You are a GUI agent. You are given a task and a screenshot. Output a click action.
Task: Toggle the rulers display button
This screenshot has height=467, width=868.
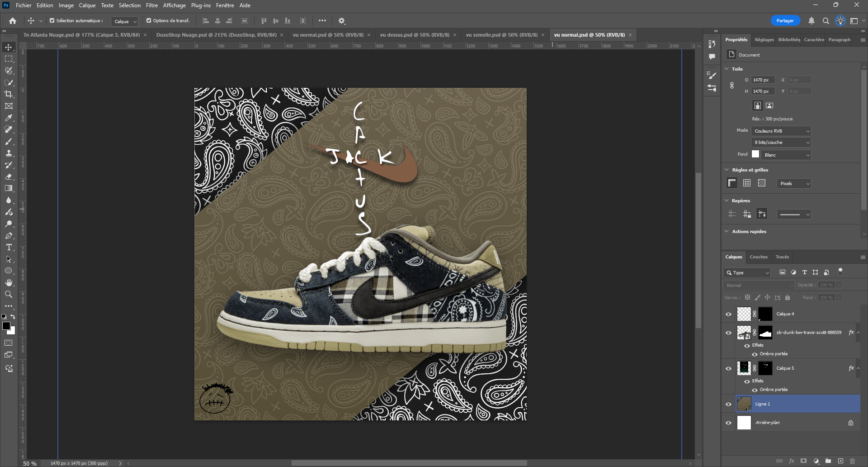[732, 183]
